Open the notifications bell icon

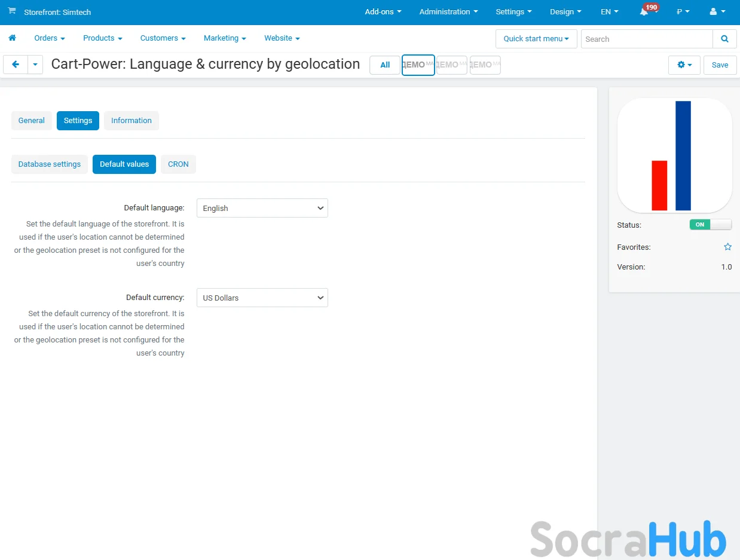point(644,12)
